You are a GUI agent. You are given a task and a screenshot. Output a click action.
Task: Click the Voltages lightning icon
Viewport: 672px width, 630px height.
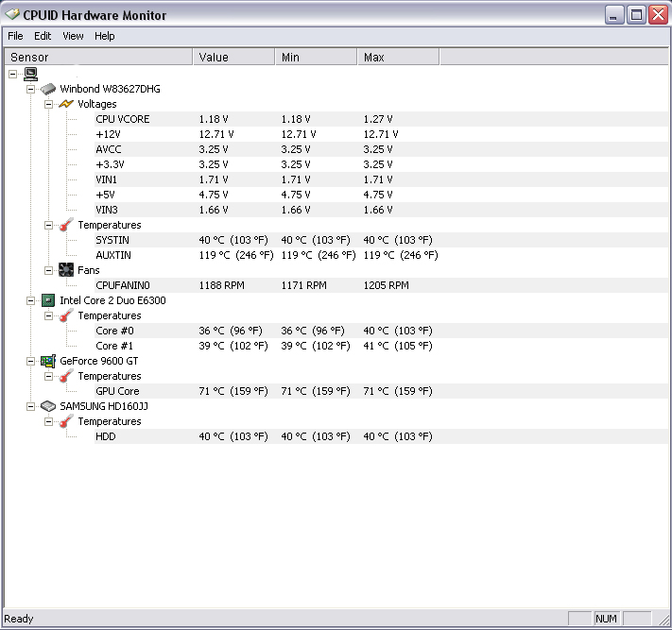tap(66, 104)
